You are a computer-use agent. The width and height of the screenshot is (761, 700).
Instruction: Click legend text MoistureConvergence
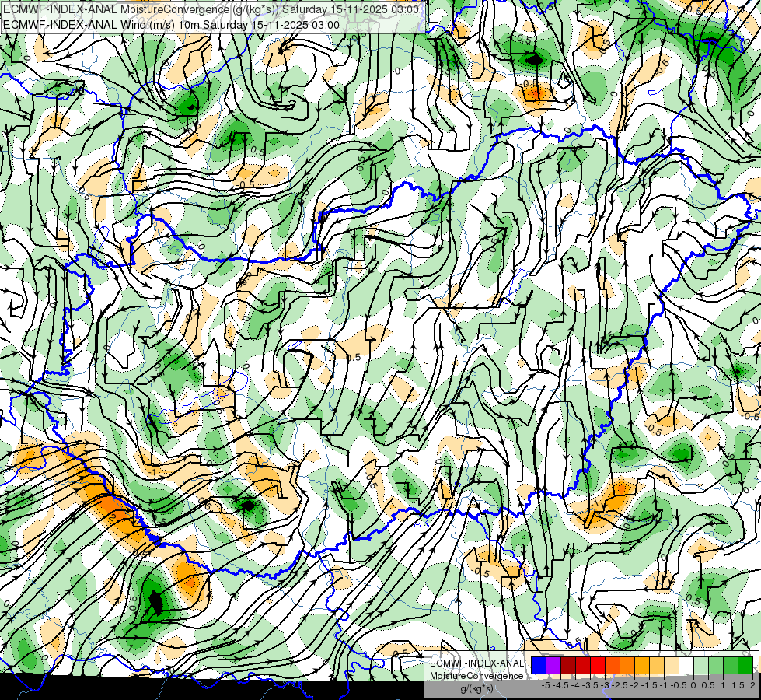(x=476, y=676)
